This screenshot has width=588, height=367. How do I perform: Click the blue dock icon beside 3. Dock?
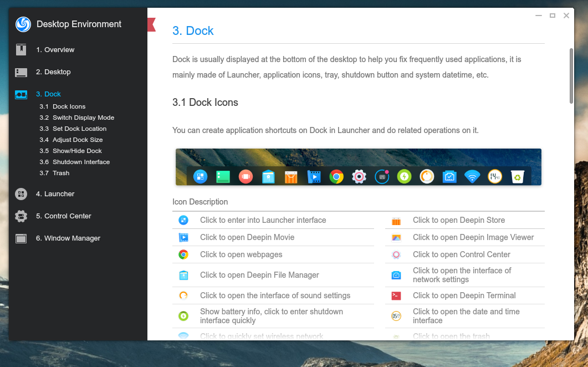pos(21,94)
